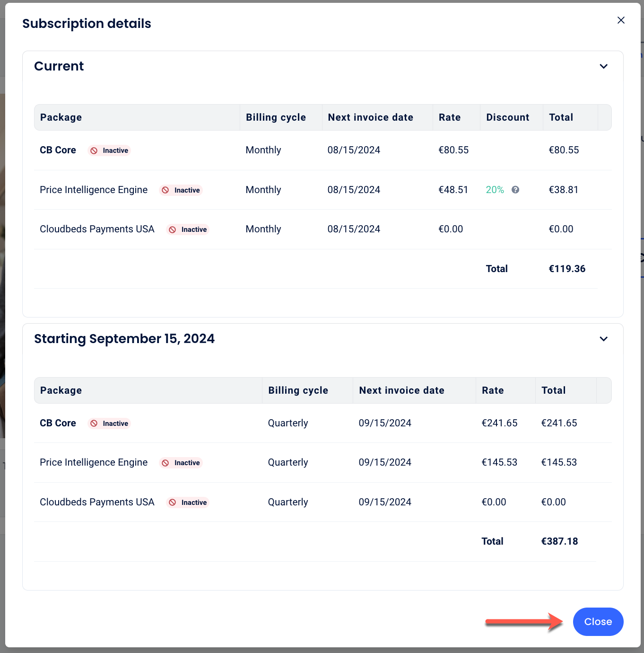Click the €387.18 quarterly total amount
This screenshot has height=653, width=644.
coord(559,541)
